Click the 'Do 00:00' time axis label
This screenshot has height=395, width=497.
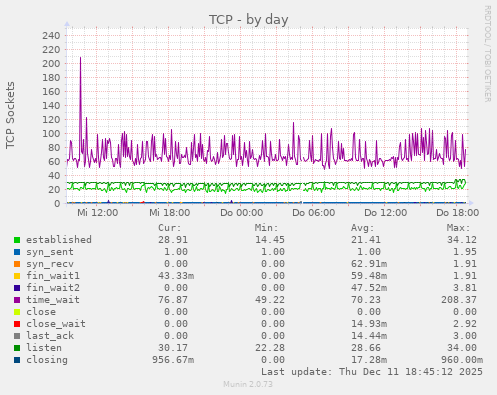[x=242, y=213]
